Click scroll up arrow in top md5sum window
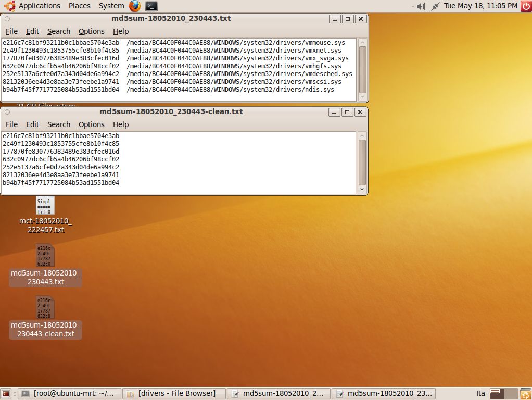Image resolution: width=532 pixels, height=400 pixels. (x=362, y=42)
